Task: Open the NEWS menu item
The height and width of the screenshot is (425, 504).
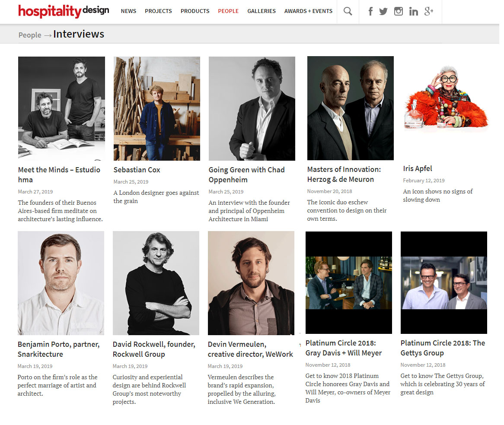Action: [128, 11]
